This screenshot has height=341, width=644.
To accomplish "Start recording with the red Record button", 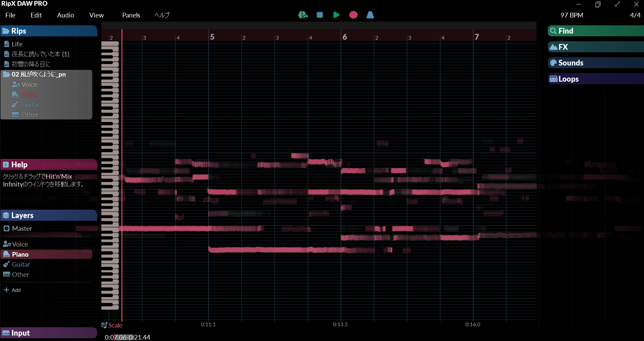I will coord(353,15).
